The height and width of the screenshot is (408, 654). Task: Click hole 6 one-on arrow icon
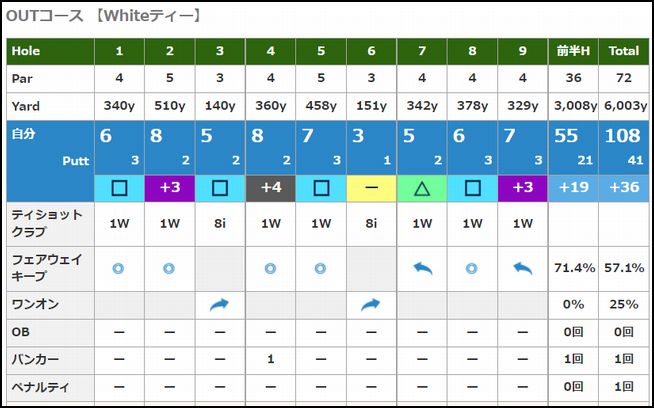(x=371, y=305)
